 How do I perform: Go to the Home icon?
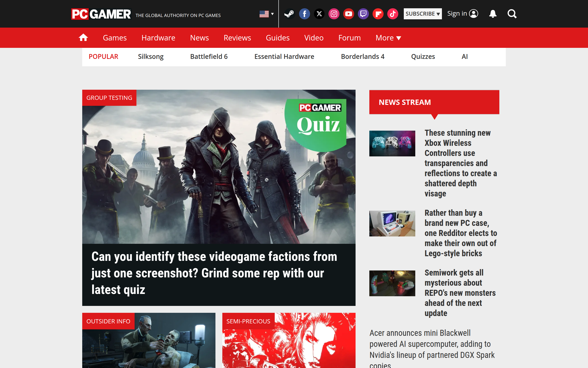(x=83, y=38)
